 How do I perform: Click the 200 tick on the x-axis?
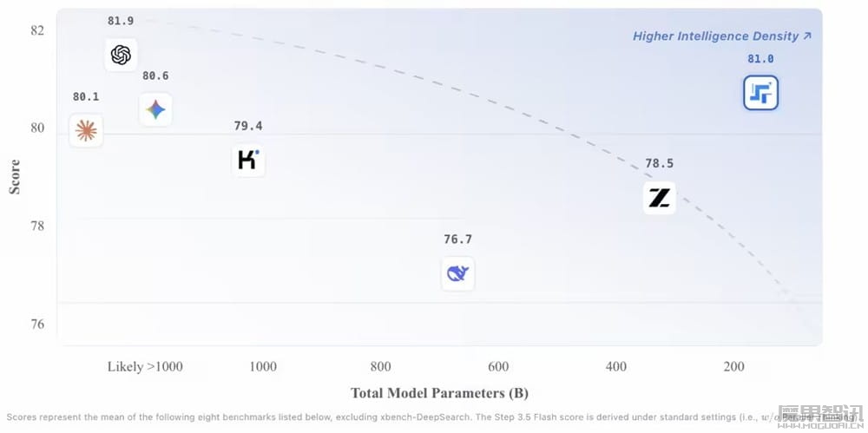click(733, 366)
